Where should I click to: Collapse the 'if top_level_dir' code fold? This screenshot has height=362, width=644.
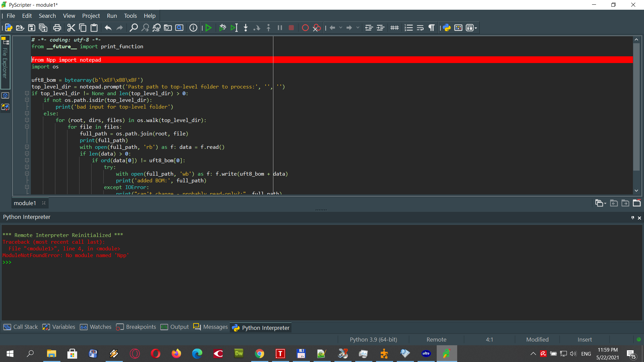(27, 93)
